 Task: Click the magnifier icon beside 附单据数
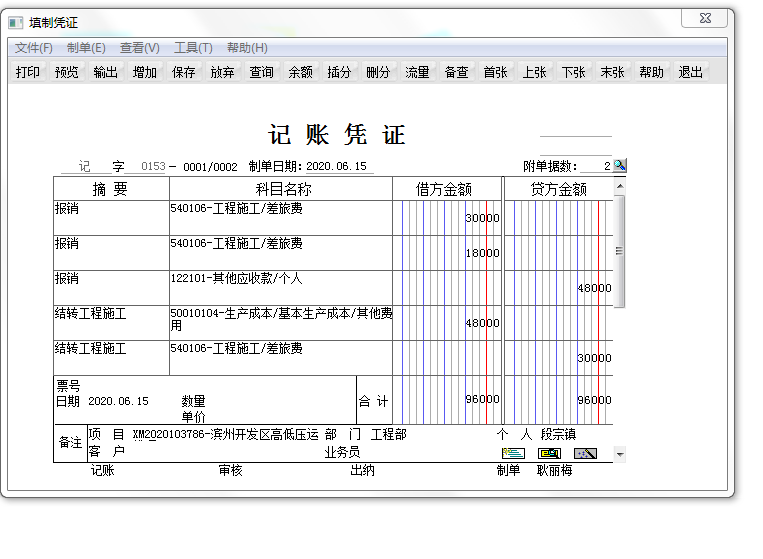coord(619,165)
